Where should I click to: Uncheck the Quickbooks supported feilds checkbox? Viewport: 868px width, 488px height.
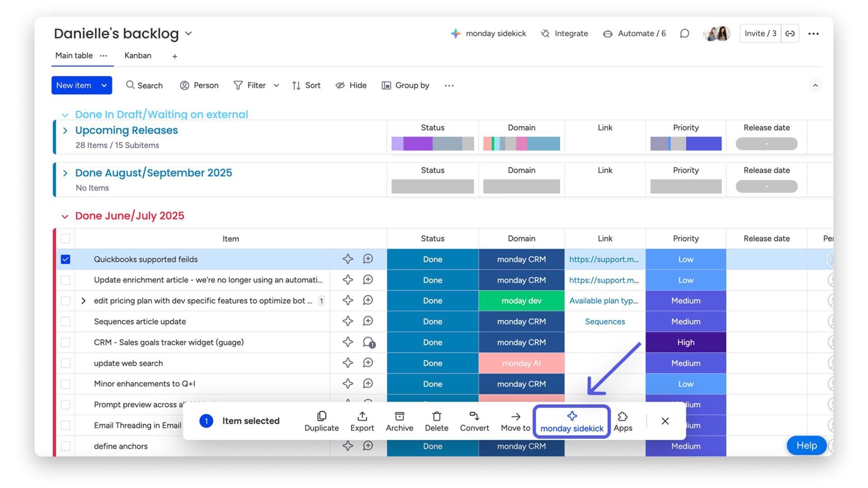coord(66,259)
